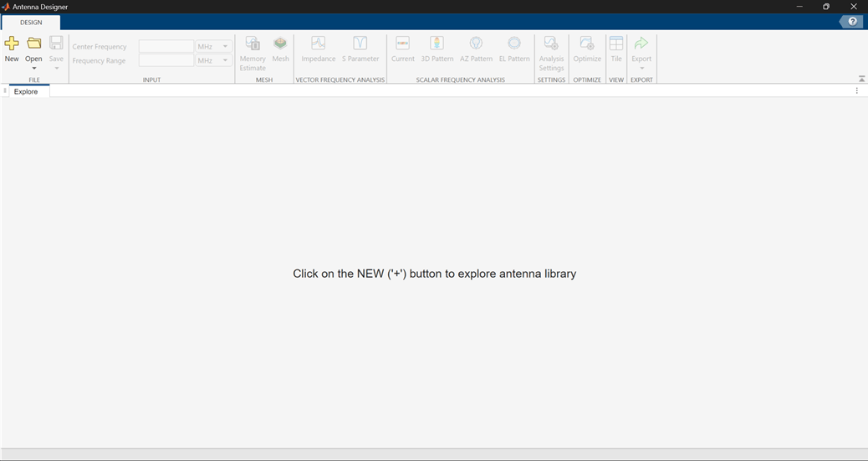The height and width of the screenshot is (461, 868).
Task: Click the Memory Estimate icon
Action: coord(253,44)
